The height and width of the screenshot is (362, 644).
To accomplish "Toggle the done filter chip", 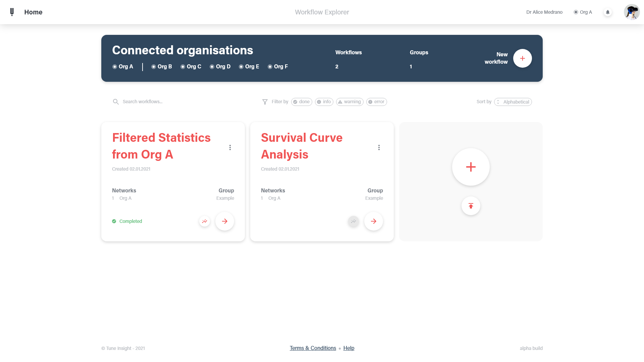I will (302, 102).
